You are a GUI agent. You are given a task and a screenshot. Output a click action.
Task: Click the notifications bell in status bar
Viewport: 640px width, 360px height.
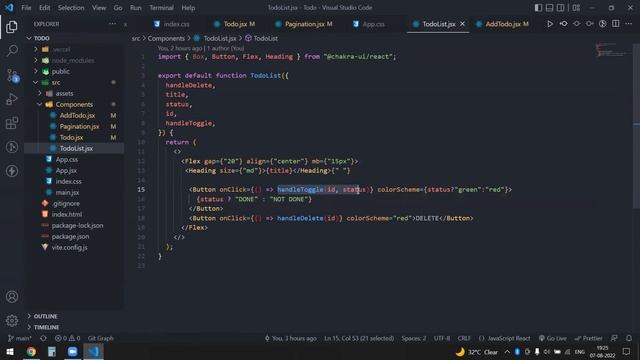pos(629,338)
